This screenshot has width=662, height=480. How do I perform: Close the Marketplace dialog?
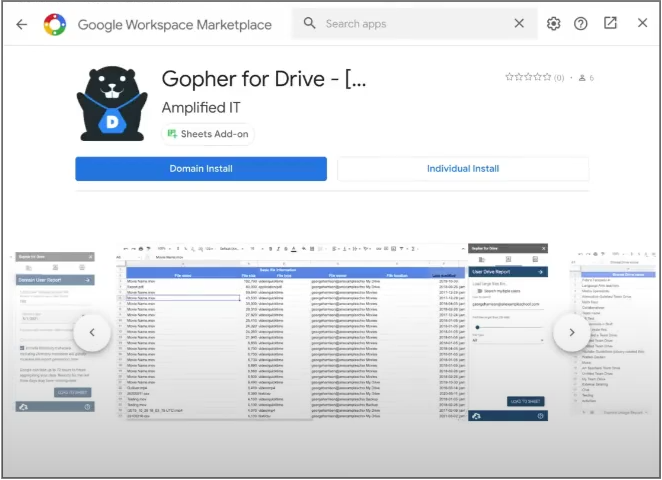tap(643, 23)
